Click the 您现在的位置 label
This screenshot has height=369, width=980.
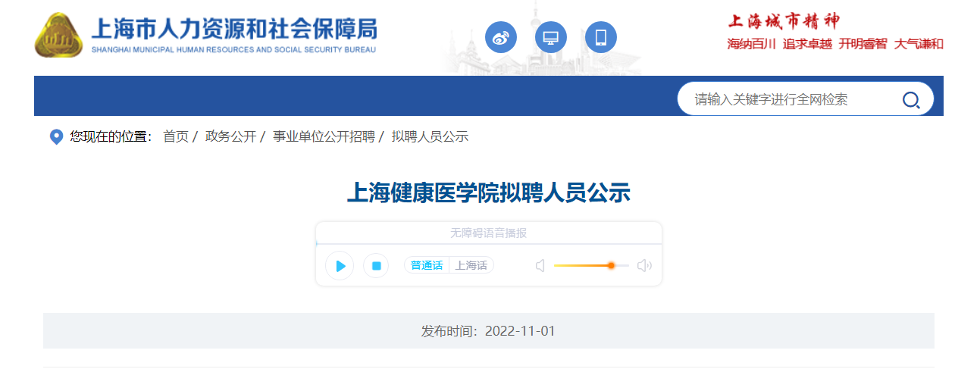[x=111, y=137]
